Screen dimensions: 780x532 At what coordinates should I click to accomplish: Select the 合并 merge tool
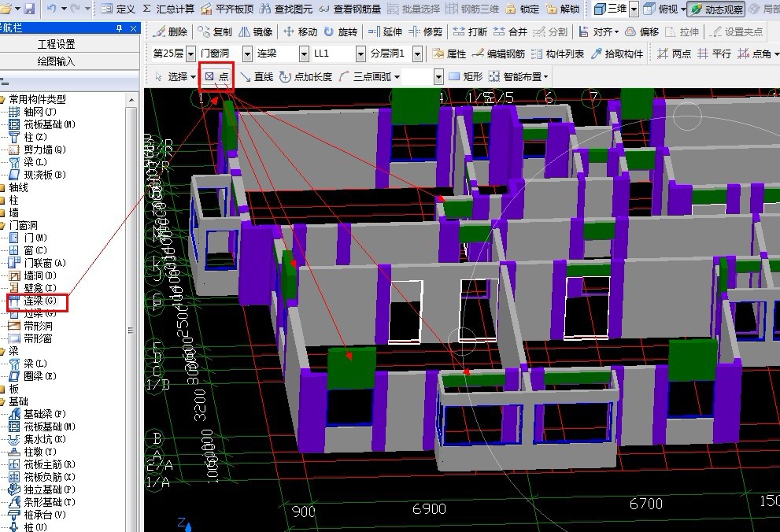510,31
